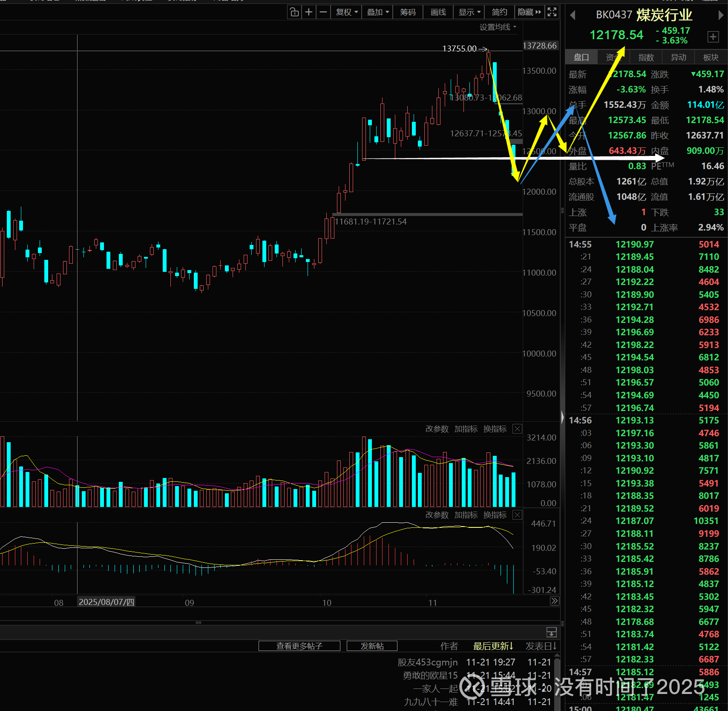The height and width of the screenshot is (711, 728).
Task: Sort posts by 最后更新 column
Action: pyautogui.click(x=493, y=646)
